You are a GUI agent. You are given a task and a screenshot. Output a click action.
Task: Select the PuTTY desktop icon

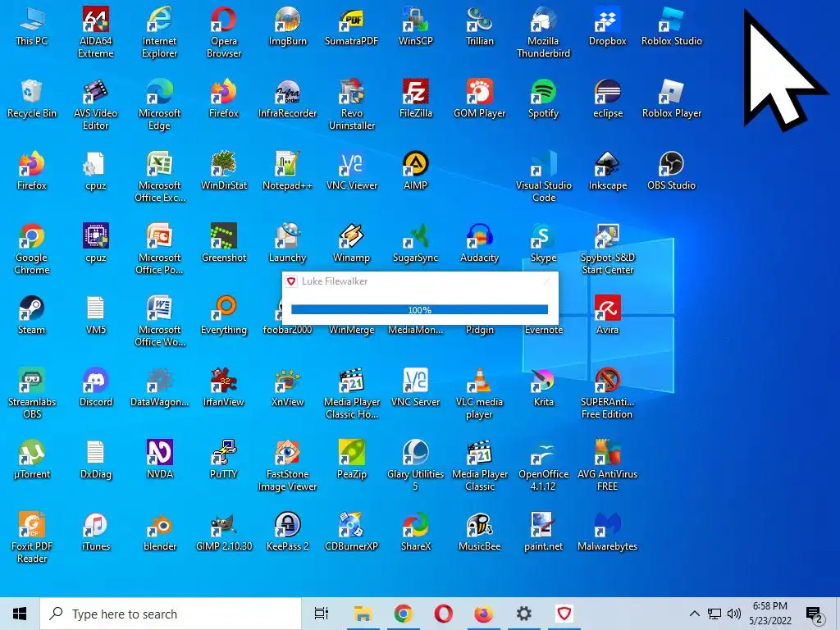pyautogui.click(x=223, y=461)
